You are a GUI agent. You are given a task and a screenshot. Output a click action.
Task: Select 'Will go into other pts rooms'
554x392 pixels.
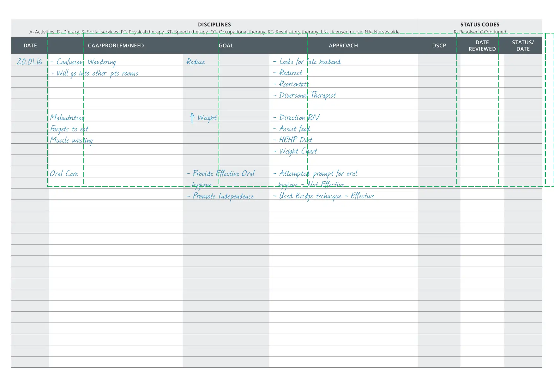[94, 73]
